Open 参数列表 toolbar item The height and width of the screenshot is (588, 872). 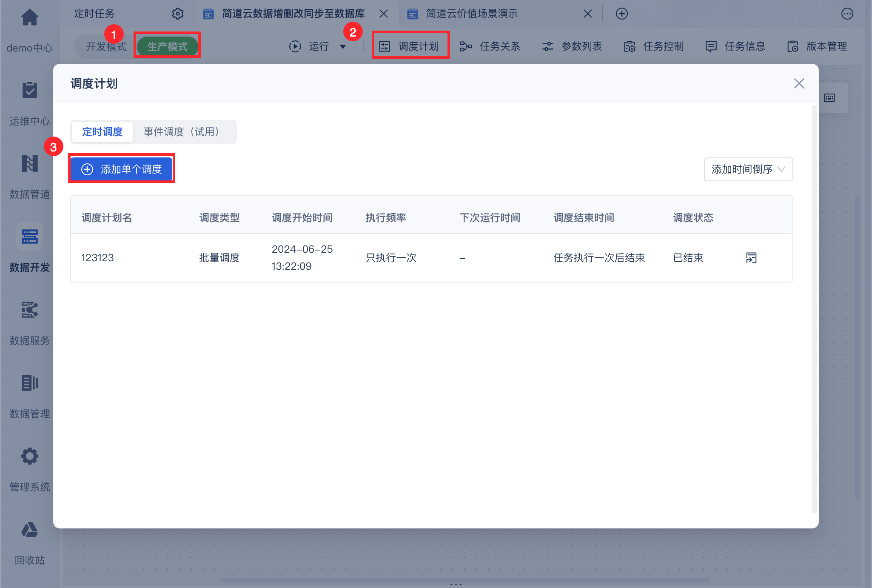[572, 46]
